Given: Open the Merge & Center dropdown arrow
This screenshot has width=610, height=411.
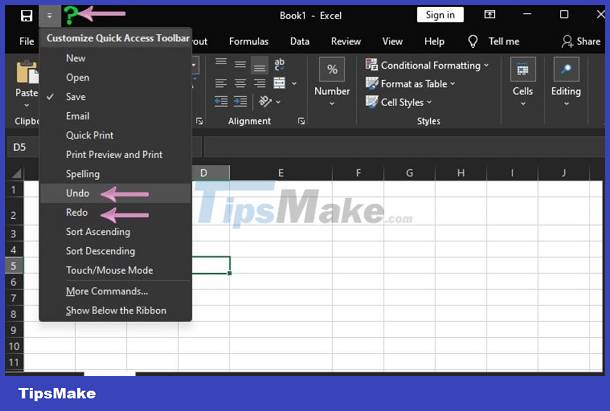Looking at the screenshot, I should coord(294,83).
